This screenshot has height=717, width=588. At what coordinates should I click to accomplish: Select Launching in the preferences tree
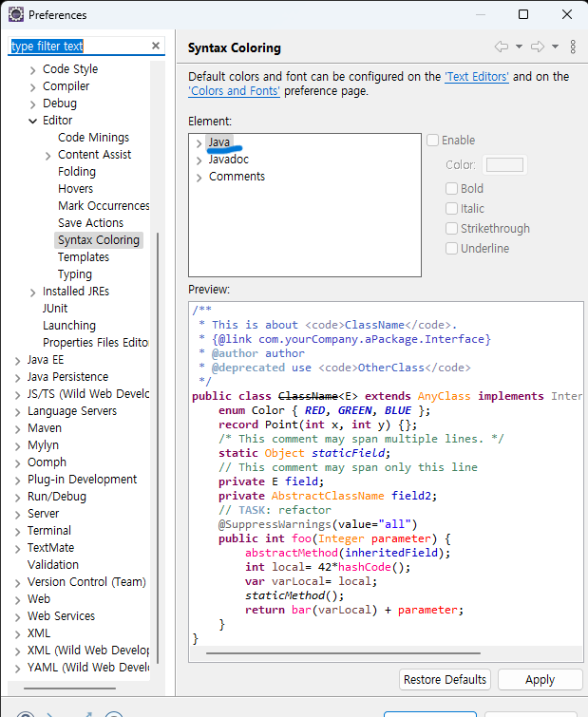point(69,325)
